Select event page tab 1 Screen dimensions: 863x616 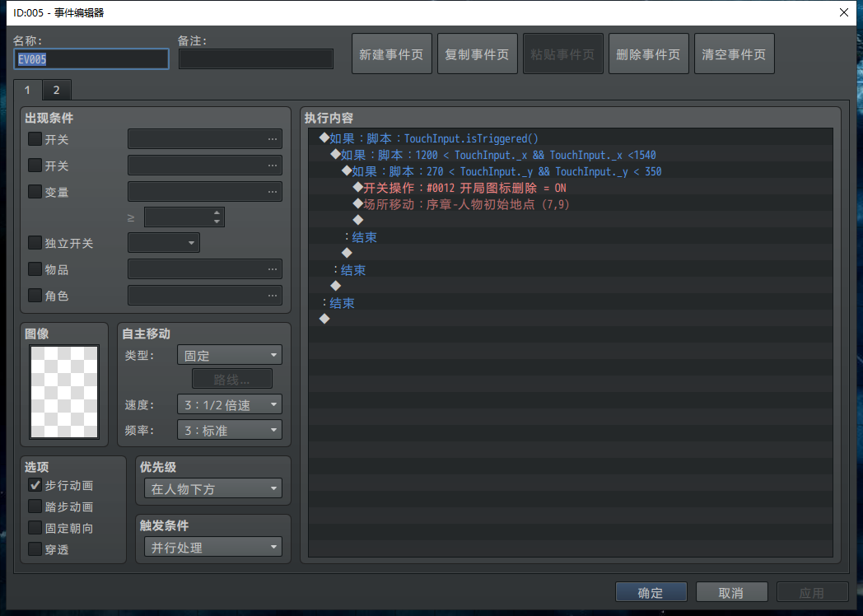28,90
